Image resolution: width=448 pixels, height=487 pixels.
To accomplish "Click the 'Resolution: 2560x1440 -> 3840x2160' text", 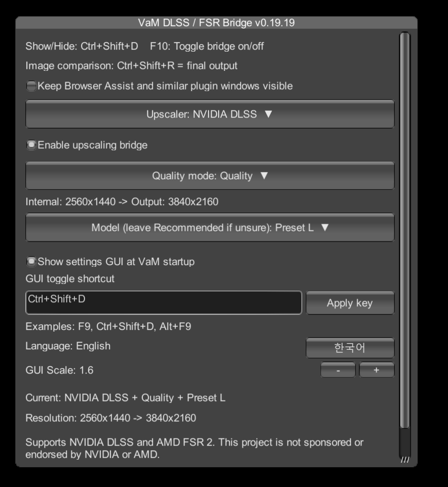I will pyautogui.click(x=111, y=418).
